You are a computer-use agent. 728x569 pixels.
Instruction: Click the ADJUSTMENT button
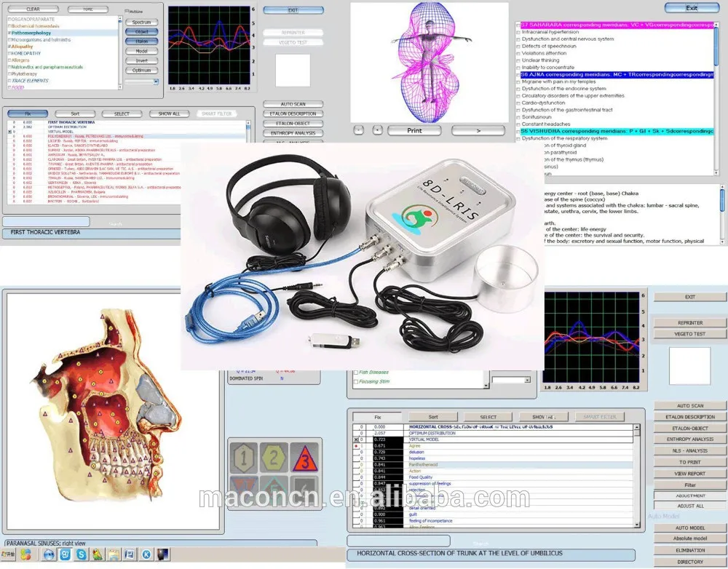pyautogui.click(x=690, y=496)
